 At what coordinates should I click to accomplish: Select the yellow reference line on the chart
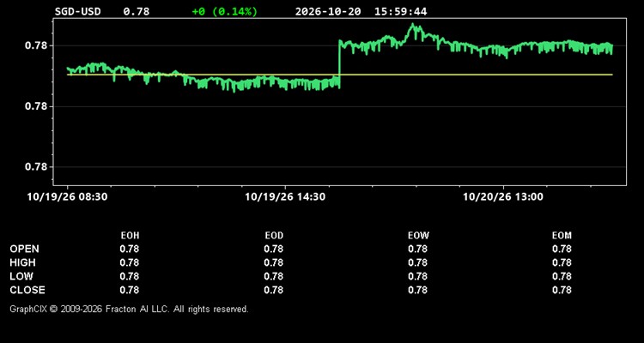click(340, 75)
